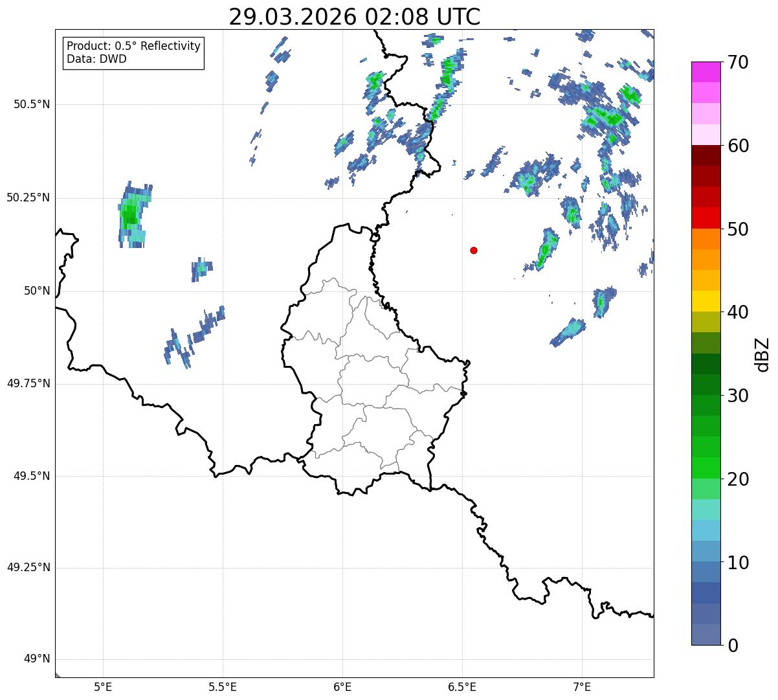The image size is (778, 700).
Task: Click the 10 dBZ colorbar label
Action: 738,562
